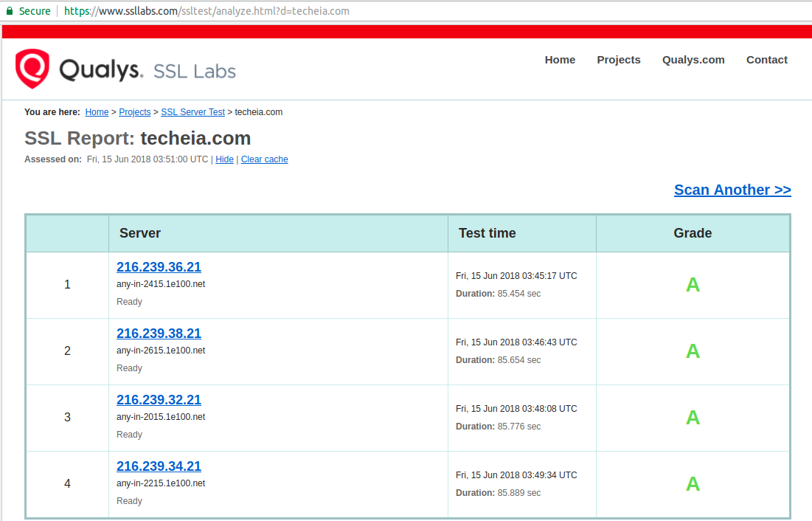Open the Projects navigation menu item
The image size is (812, 521).
[x=618, y=60]
